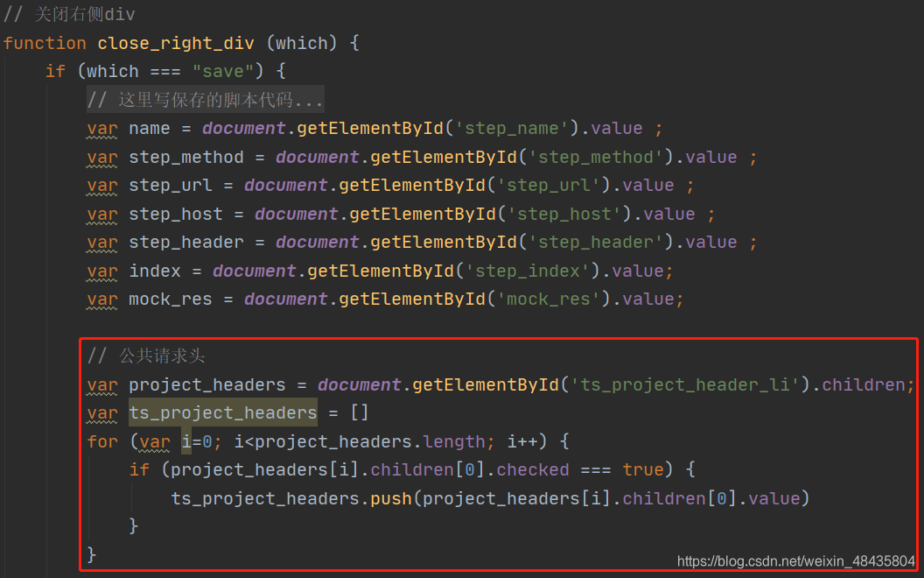Image resolution: width=924 pixels, height=578 pixels.
Task: Click variable 'step_url' declaration name
Action: 171,185
